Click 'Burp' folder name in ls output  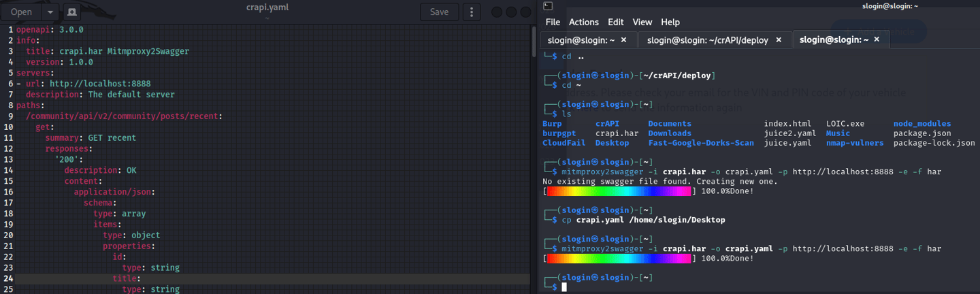552,124
